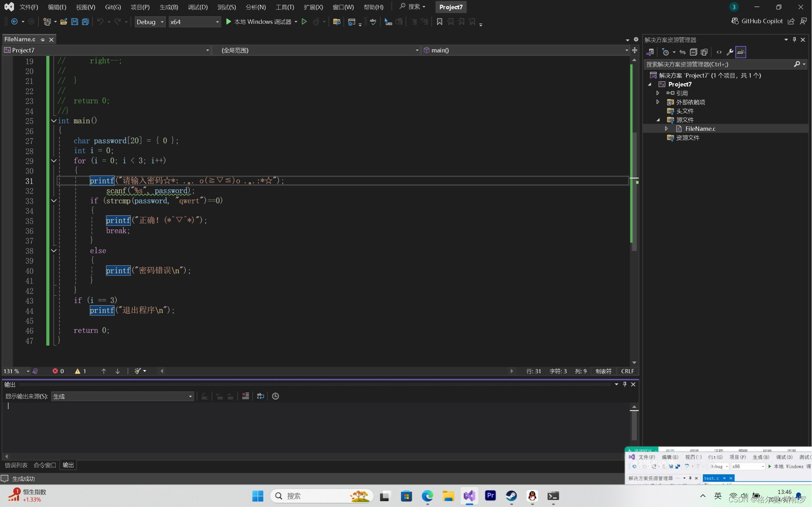Collapse the if strcmp block on line 33
Image resolution: width=812 pixels, height=507 pixels.
click(x=53, y=201)
